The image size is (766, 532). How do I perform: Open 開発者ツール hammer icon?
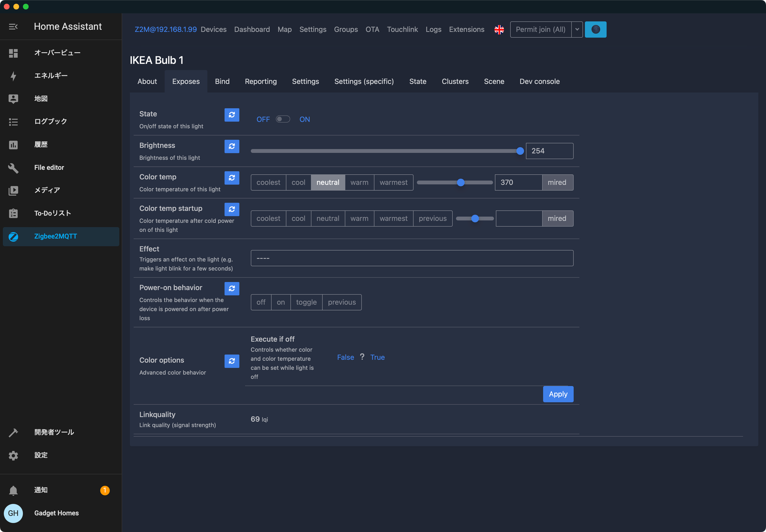(x=13, y=432)
